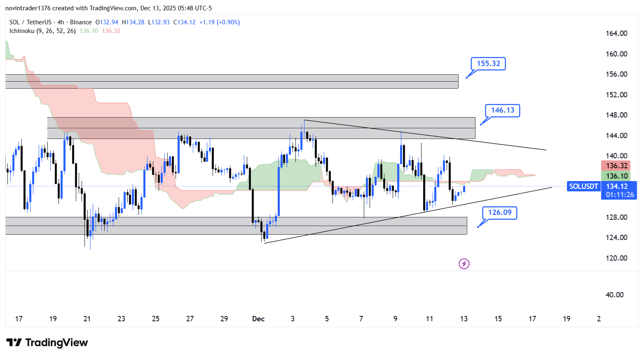
Task: Click the green 136.10 price tag
Action: (x=616, y=176)
